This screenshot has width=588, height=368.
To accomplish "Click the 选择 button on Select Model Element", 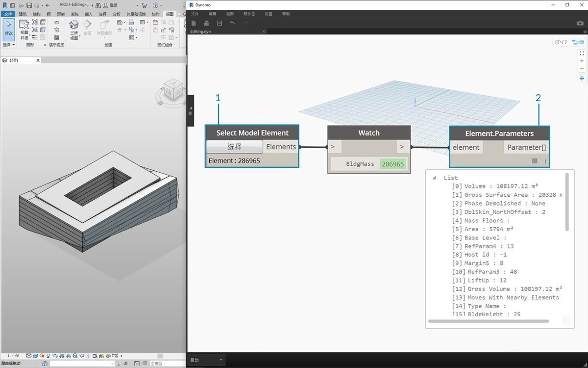I will tap(234, 147).
